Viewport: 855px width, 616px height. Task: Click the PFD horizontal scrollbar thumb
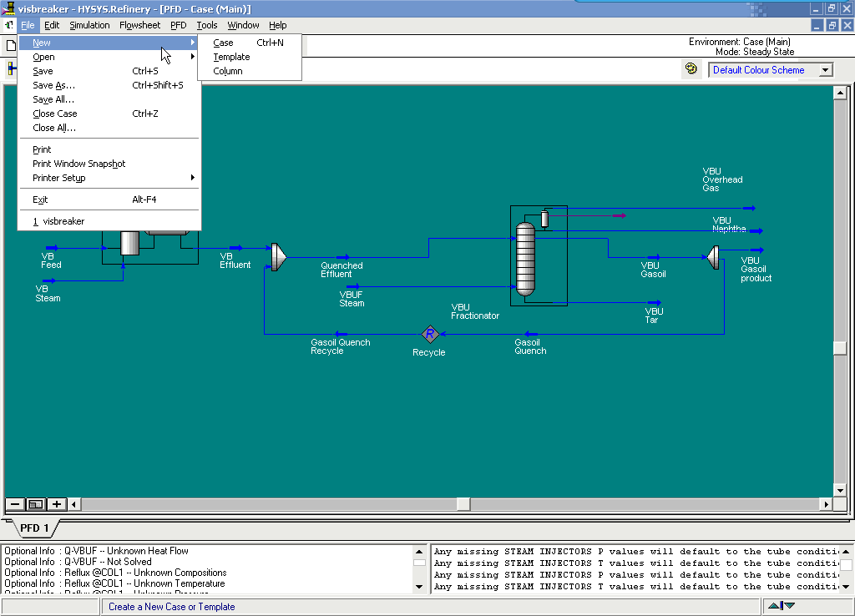463,504
